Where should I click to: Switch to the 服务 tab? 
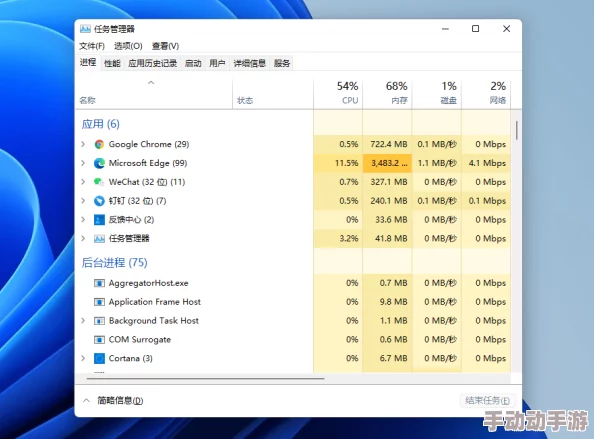click(282, 63)
